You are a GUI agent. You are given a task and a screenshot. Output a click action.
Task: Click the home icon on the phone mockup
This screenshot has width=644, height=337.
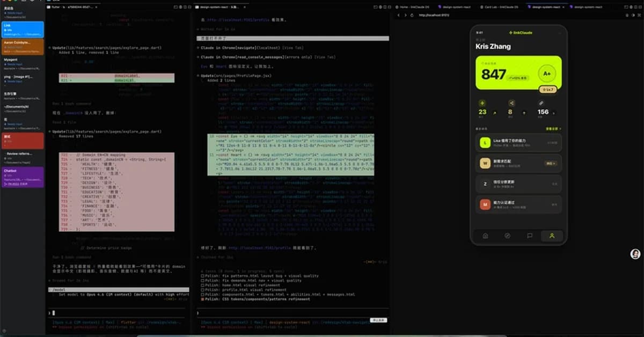[485, 236]
